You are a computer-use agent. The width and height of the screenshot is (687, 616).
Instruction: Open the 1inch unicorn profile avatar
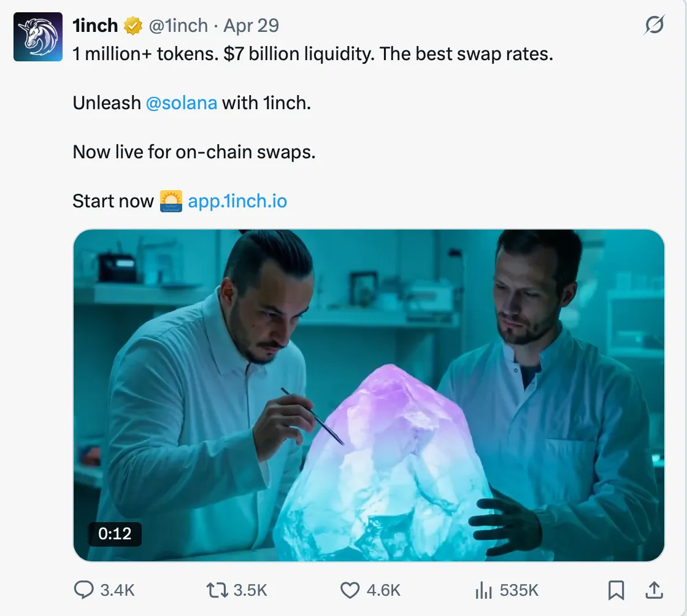point(38,37)
